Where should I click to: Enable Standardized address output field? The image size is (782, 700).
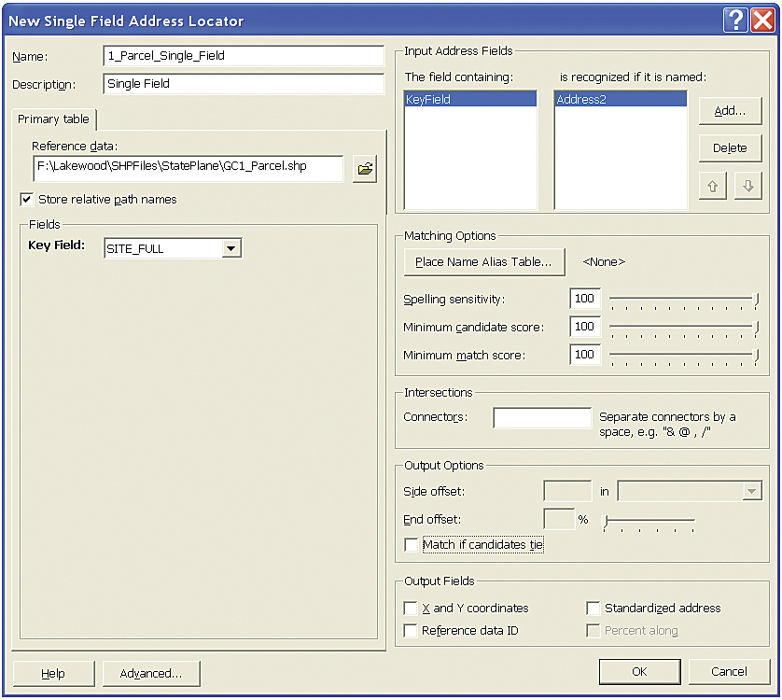pos(593,609)
